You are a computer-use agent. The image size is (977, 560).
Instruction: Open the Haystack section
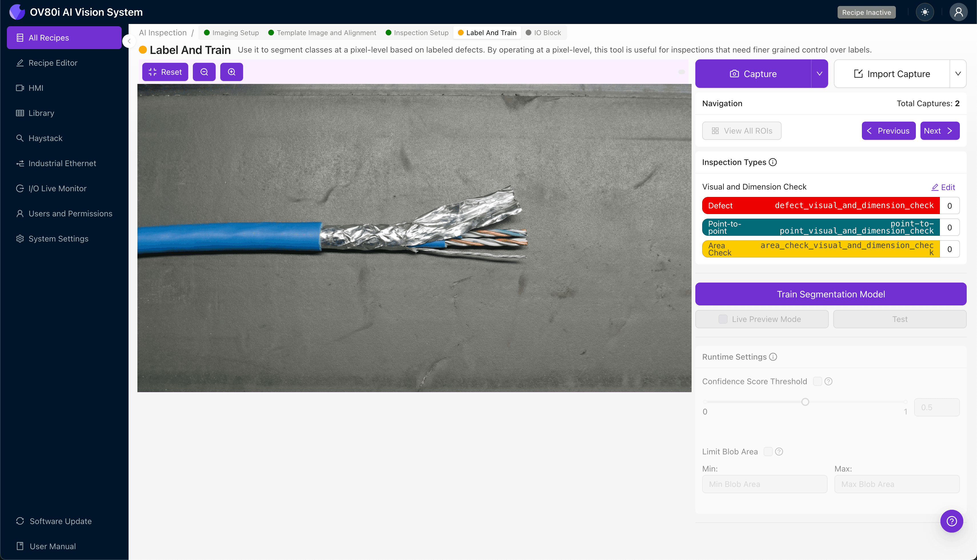(45, 138)
